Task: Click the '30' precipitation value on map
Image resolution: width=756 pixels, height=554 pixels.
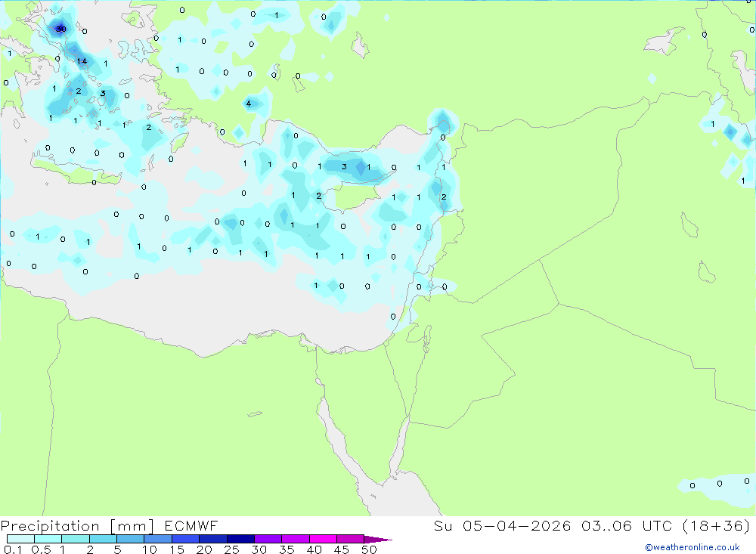Action: tap(60, 29)
